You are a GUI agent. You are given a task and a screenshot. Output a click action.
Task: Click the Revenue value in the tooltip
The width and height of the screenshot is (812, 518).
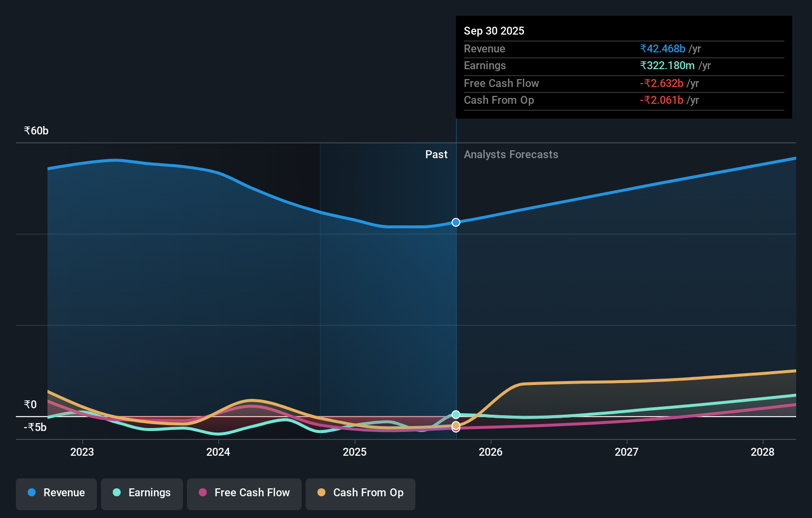663,49
